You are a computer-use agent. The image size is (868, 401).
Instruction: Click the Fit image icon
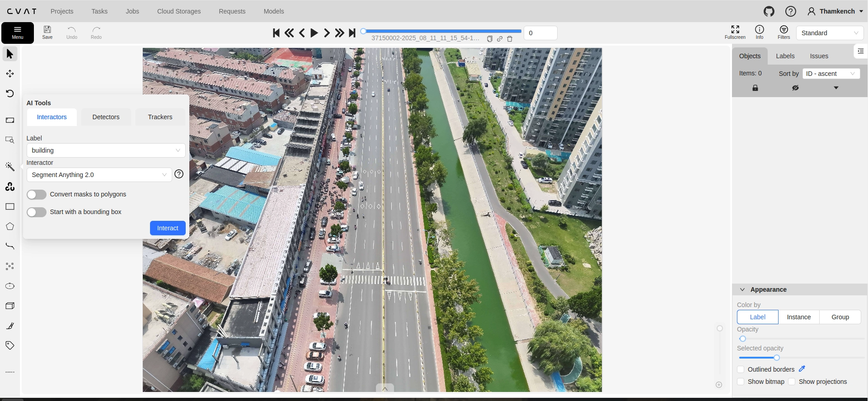pyautogui.click(x=10, y=120)
